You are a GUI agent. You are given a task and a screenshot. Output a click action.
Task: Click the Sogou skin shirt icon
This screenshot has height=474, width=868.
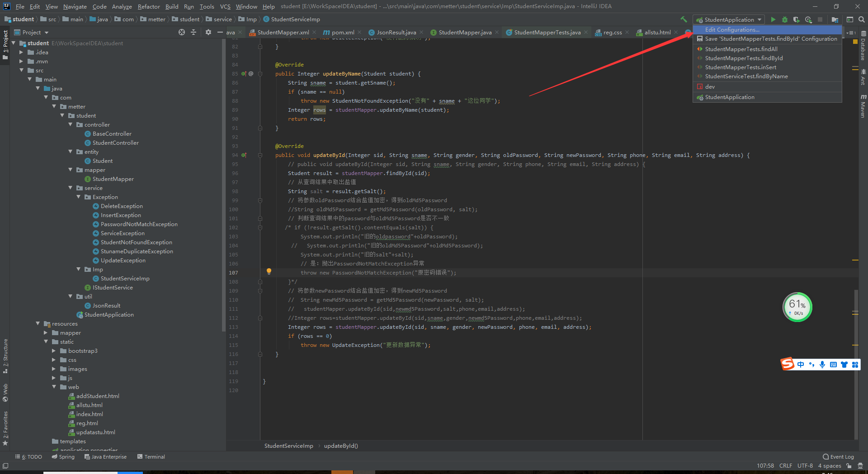coord(844,365)
